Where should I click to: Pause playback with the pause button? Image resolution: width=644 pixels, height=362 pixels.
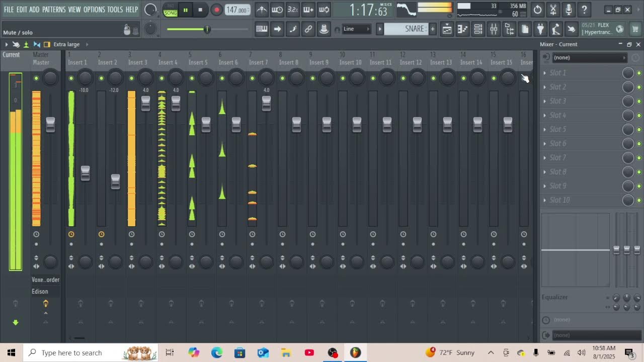pyautogui.click(x=185, y=10)
